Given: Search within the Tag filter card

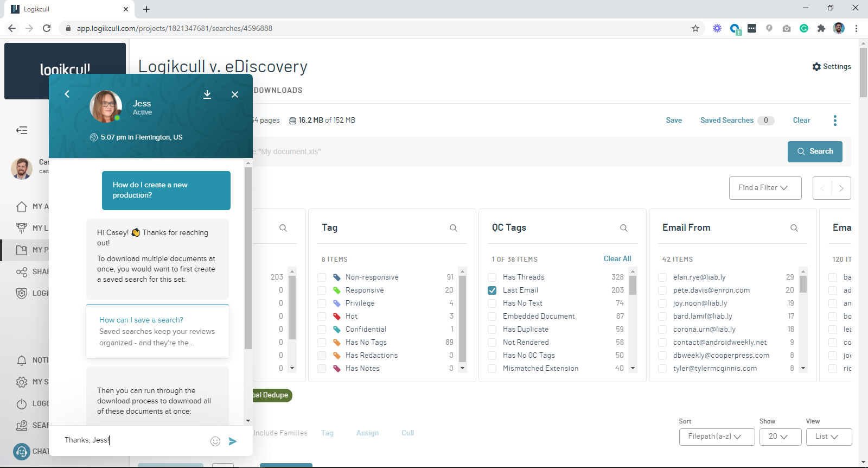Looking at the screenshot, I should (454, 228).
